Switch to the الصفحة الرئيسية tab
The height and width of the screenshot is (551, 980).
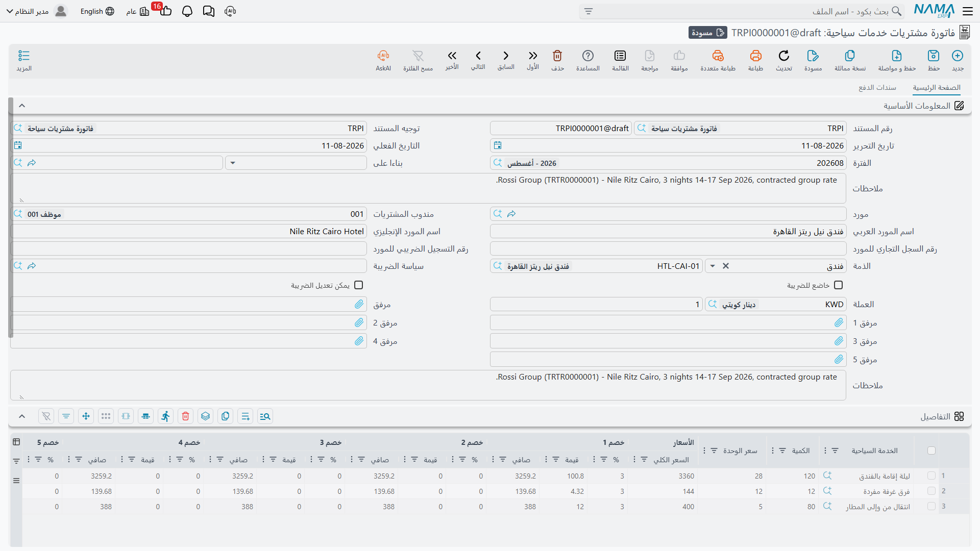click(937, 88)
